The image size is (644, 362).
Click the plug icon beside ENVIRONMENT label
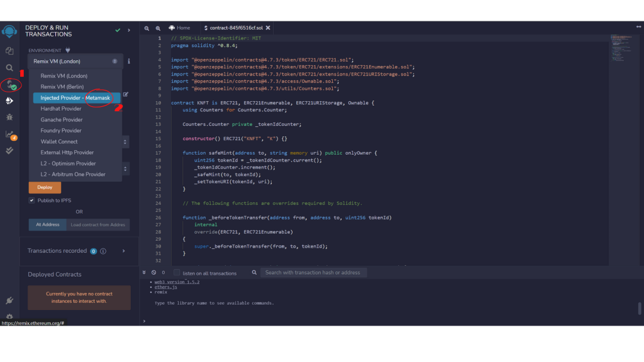click(x=68, y=50)
